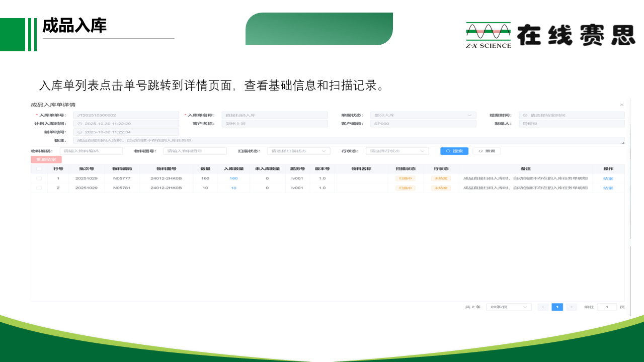
Task: Check the row with N05781
Action: 39,188
